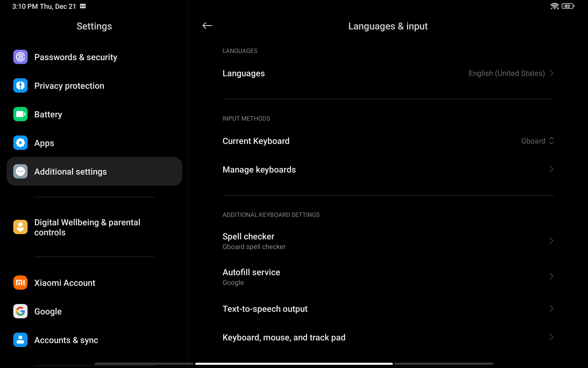Open Privacy protection settings
This screenshot has height=368, width=588.
(x=94, y=86)
